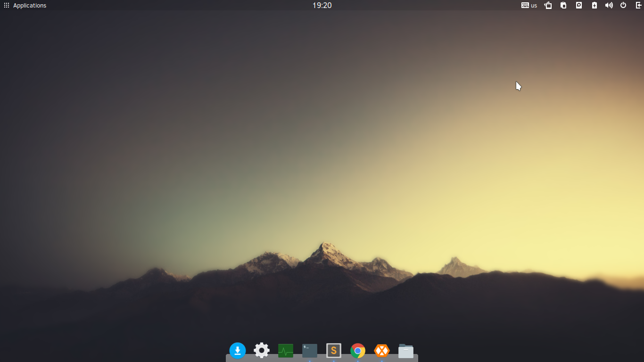Screen dimensions: 644x362
Task: Open the green system monitor dock icon
Action: click(286, 351)
